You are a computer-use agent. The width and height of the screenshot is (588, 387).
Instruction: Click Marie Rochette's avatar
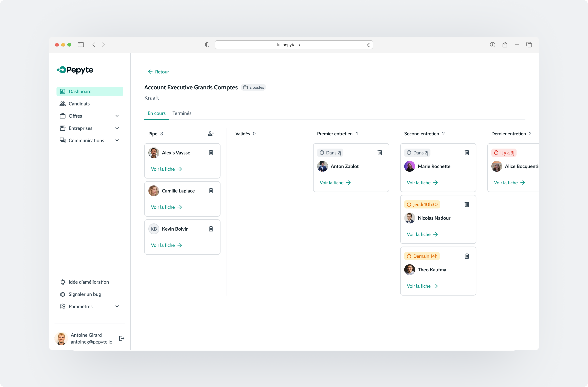click(409, 166)
